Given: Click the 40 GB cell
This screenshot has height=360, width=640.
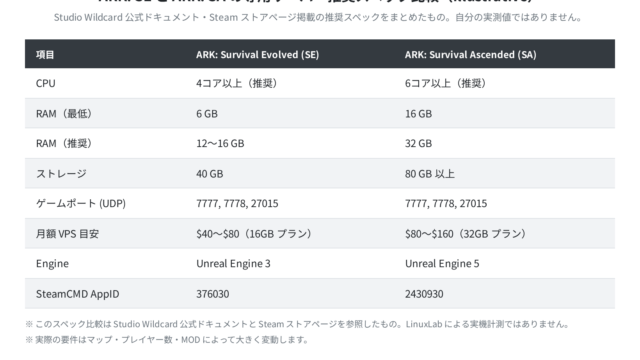Looking at the screenshot, I should coord(209,173).
